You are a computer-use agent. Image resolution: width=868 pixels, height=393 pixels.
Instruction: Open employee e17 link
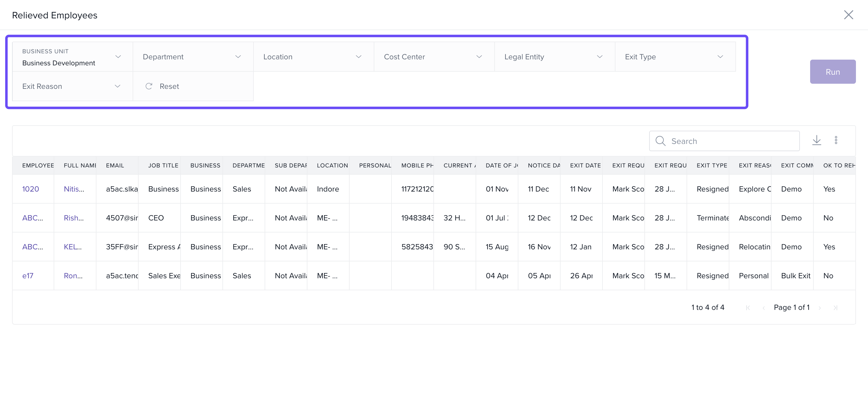point(28,276)
